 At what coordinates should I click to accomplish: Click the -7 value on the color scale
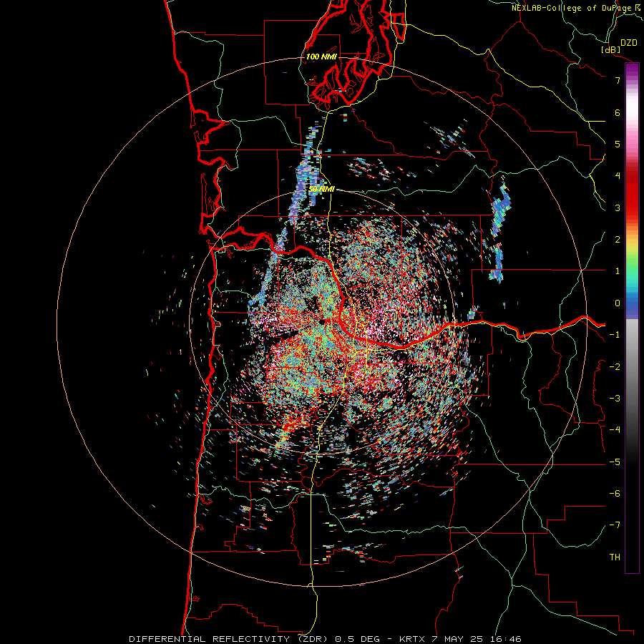point(615,525)
